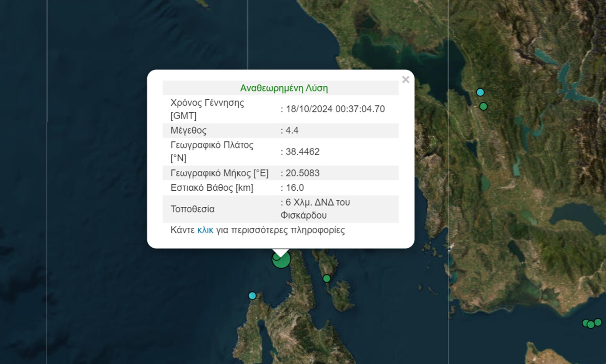Click the Τοποθεσία row label
This screenshot has height=364, width=606.
pyautogui.click(x=192, y=209)
